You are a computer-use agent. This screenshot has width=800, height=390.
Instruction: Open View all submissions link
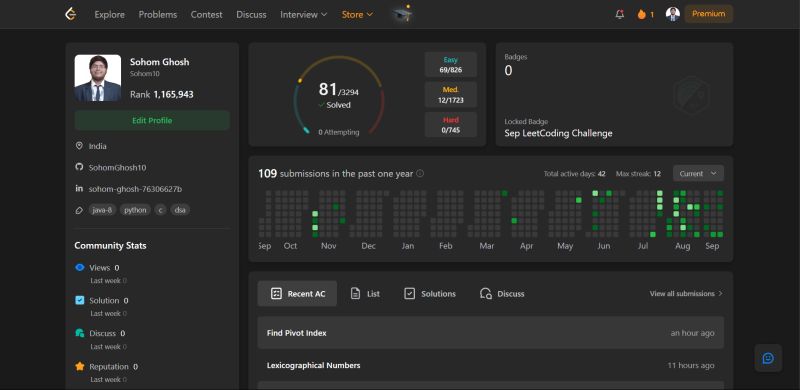point(686,294)
